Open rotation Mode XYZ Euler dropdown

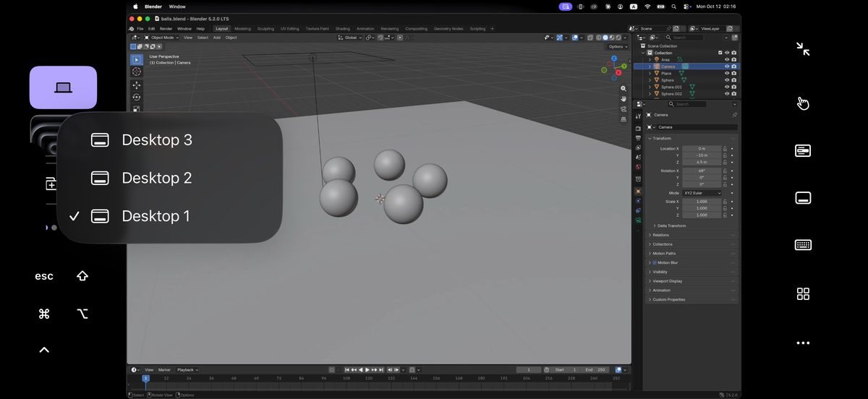(x=702, y=193)
